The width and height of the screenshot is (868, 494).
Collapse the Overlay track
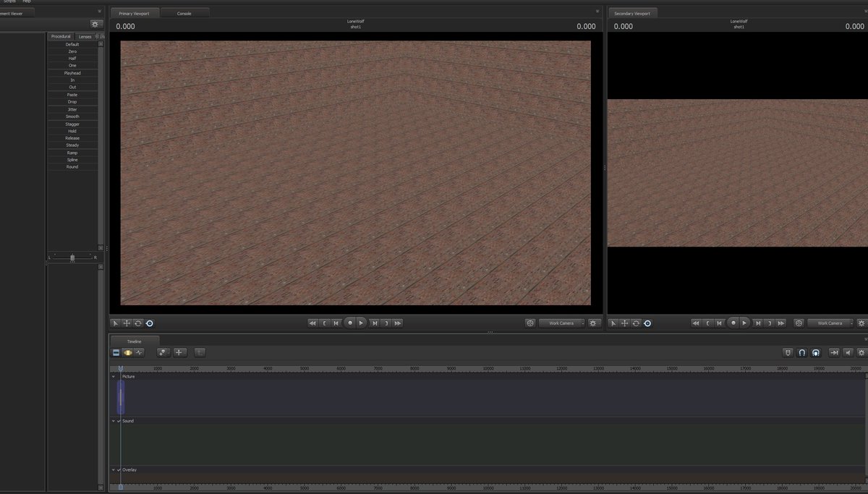(x=114, y=470)
